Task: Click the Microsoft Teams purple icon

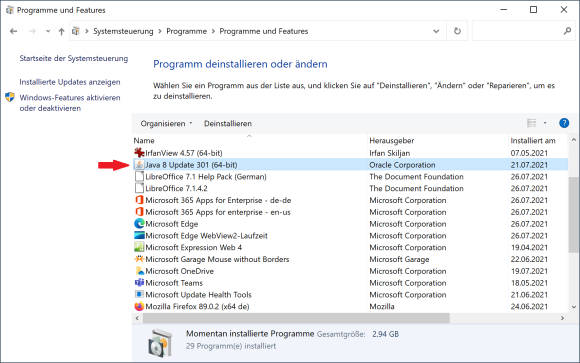Action: pyautogui.click(x=139, y=283)
